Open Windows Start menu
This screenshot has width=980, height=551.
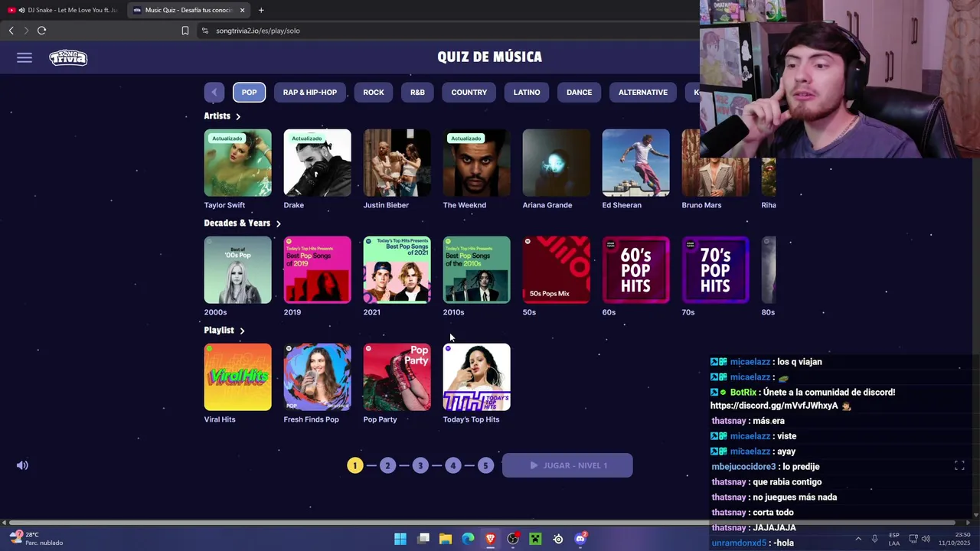400,539
